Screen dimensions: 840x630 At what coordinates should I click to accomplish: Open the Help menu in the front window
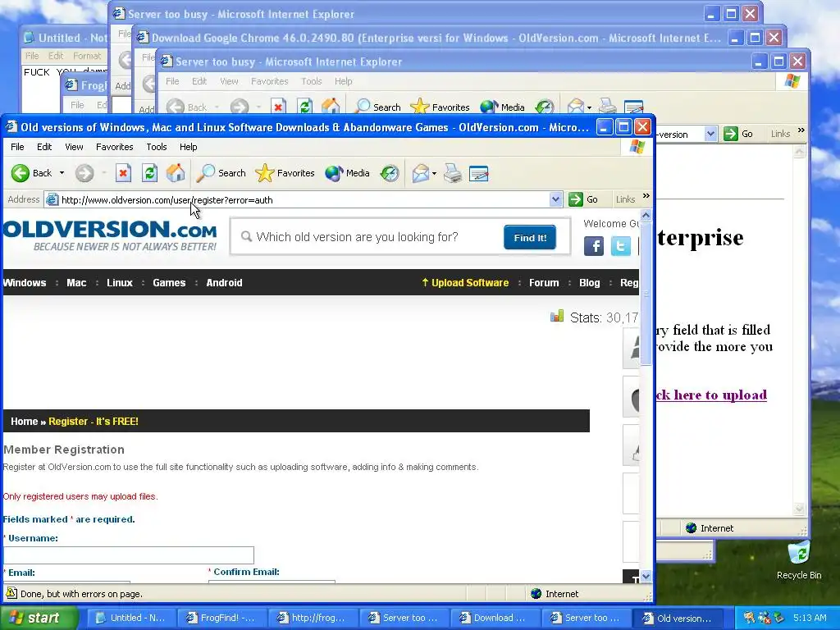(188, 147)
